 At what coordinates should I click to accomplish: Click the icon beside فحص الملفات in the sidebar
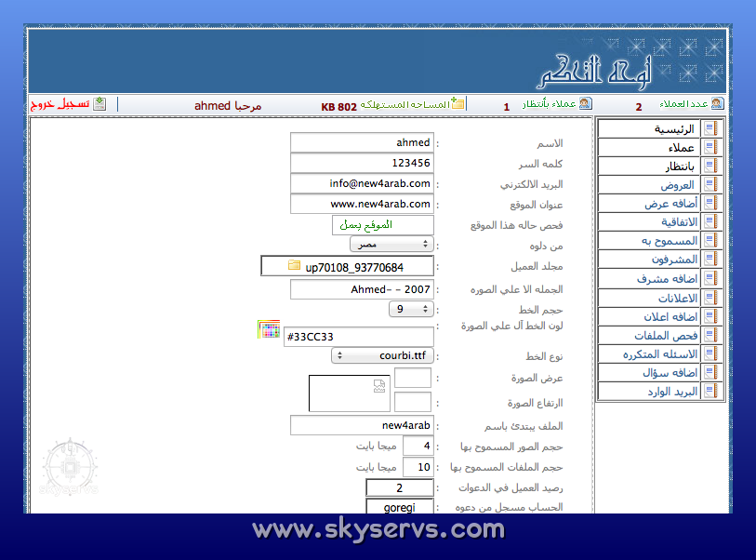(710, 335)
